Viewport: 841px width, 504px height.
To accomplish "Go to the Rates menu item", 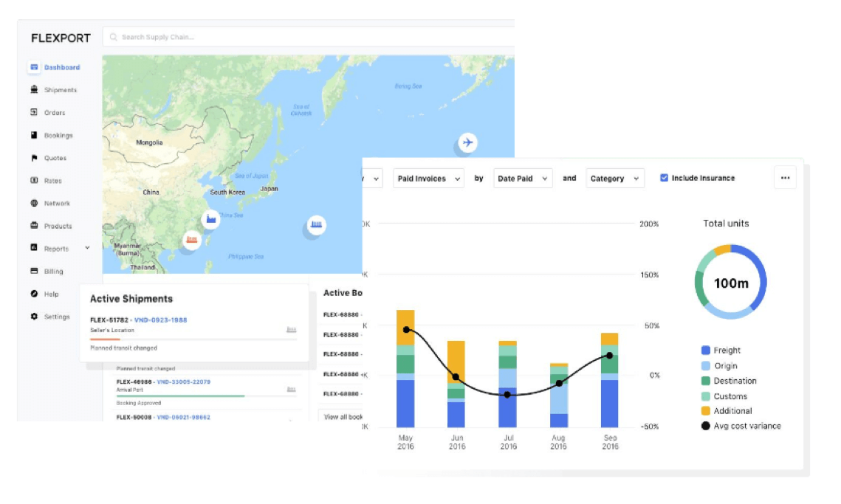I will 53,181.
